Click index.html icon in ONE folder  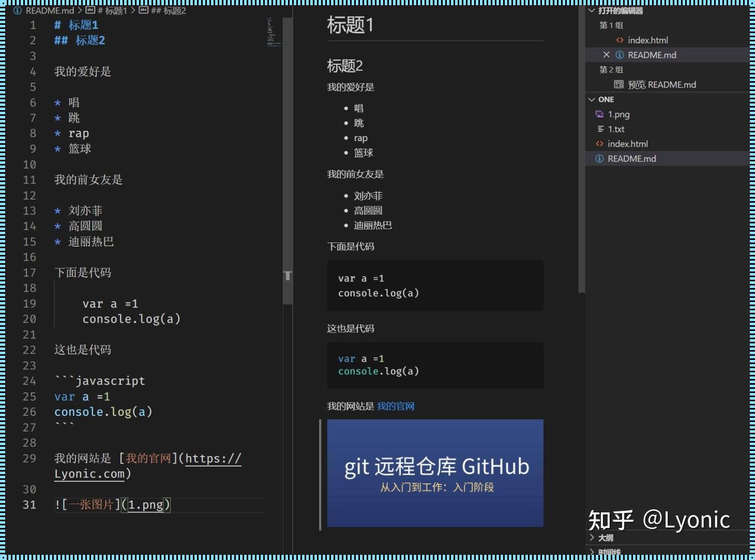(x=600, y=144)
